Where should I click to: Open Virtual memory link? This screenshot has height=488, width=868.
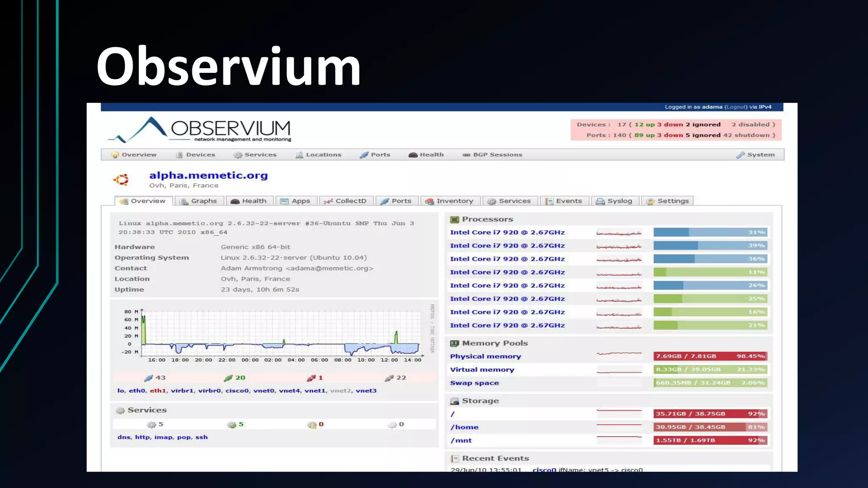point(482,369)
